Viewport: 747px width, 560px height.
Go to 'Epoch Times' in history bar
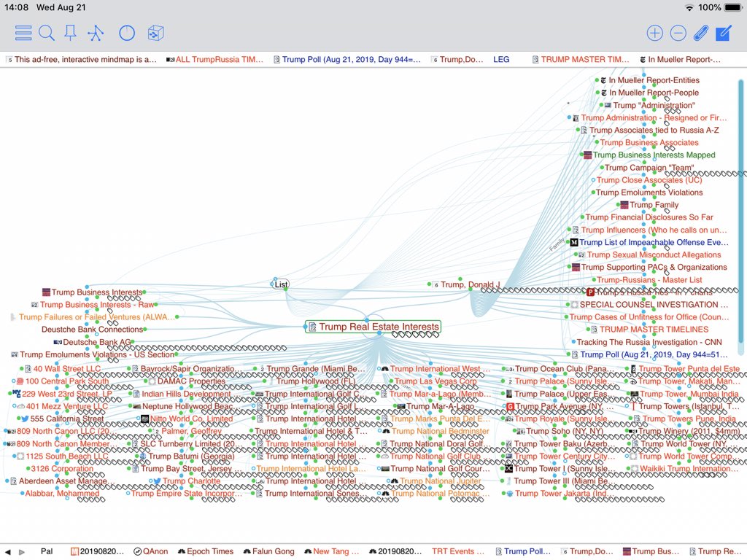point(206,551)
